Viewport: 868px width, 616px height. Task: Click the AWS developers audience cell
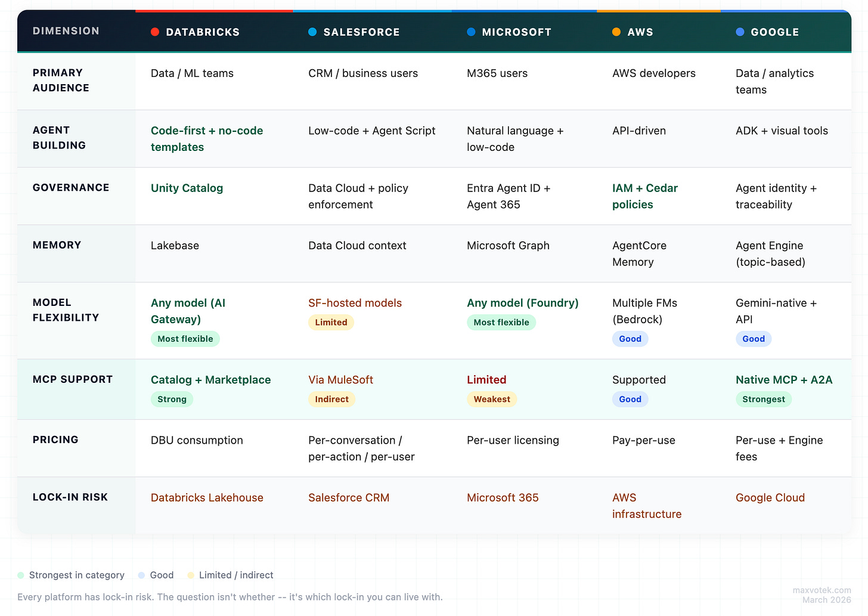(x=654, y=73)
